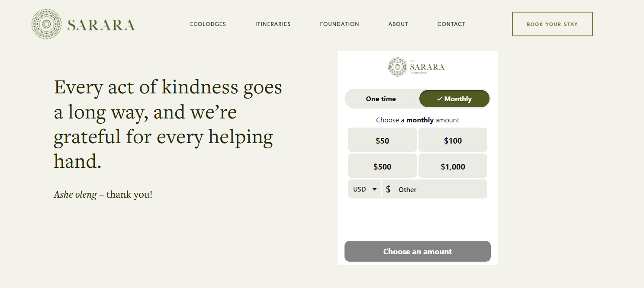Screen dimensions: 644x288
Task: Choose the $50 donation amount
Action: point(382,140)
